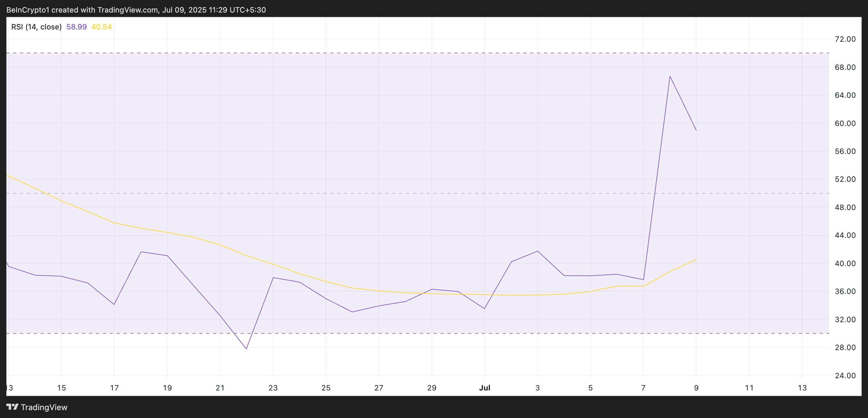868x418 pixels.
Task: Click the BeInCrypto1 created with TradingView.com header text
Action: (136, 10)
